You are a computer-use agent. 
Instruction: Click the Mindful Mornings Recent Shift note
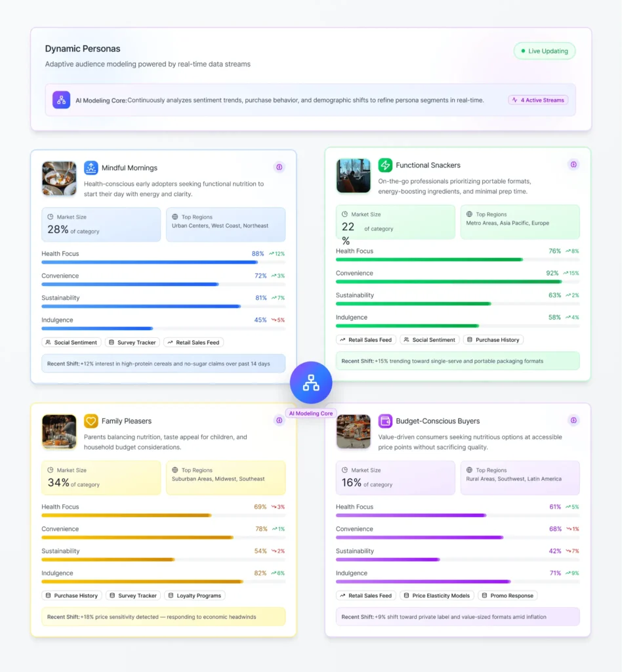click(x=163, y=364)
